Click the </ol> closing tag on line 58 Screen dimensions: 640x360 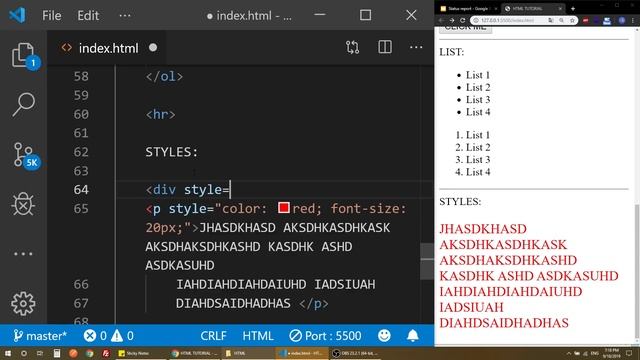[164, 76]
